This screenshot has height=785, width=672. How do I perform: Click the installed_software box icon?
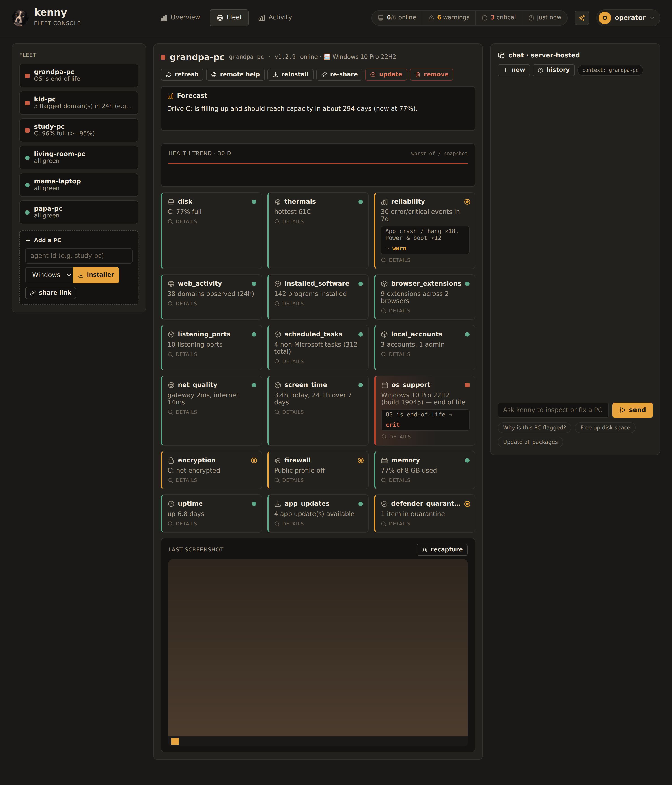pyautogui.click(x=278, y=284)
